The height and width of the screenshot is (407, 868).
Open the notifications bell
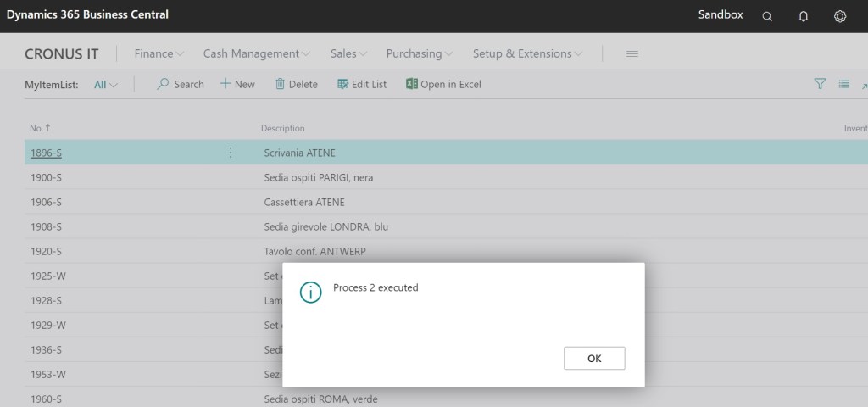(x=804, y=16)
